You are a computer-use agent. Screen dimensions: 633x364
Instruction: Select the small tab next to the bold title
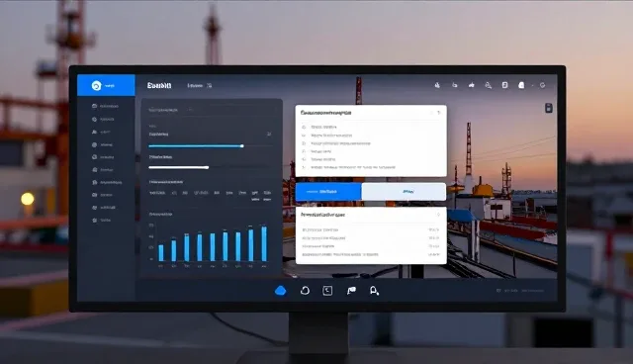pyautogui.click(x=199, y=85)
